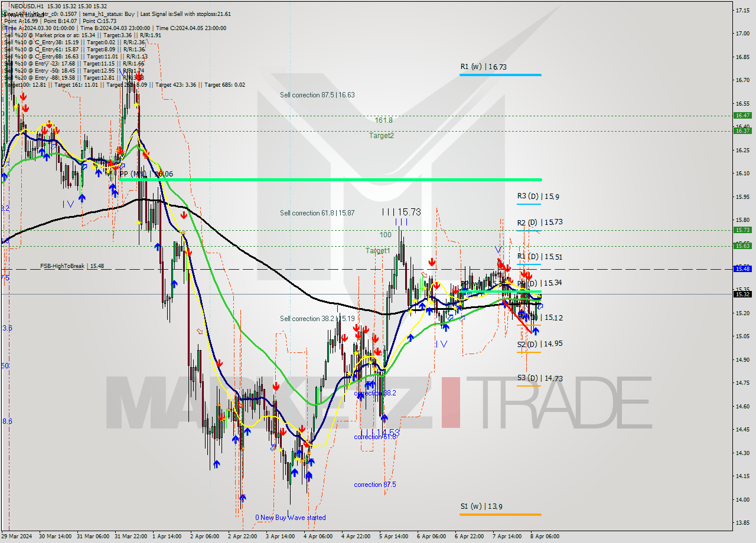
Task: Click the 15.05 price axis tick
Action: click(x=742, y=336)
